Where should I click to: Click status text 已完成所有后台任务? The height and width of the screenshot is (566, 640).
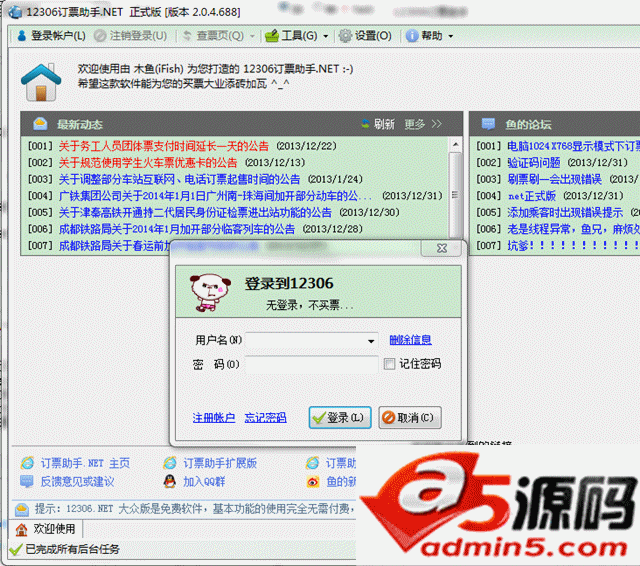[x=72, y=549]
